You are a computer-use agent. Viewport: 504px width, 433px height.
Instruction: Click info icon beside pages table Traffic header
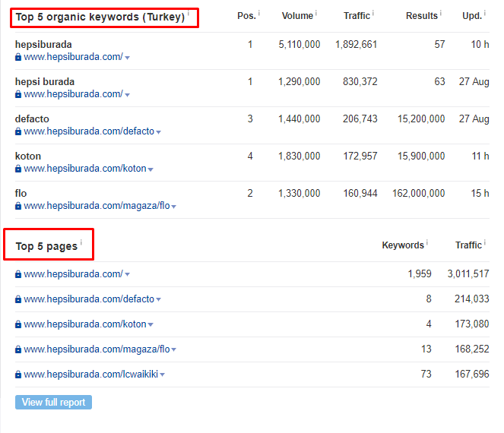[x=485, y=242]
